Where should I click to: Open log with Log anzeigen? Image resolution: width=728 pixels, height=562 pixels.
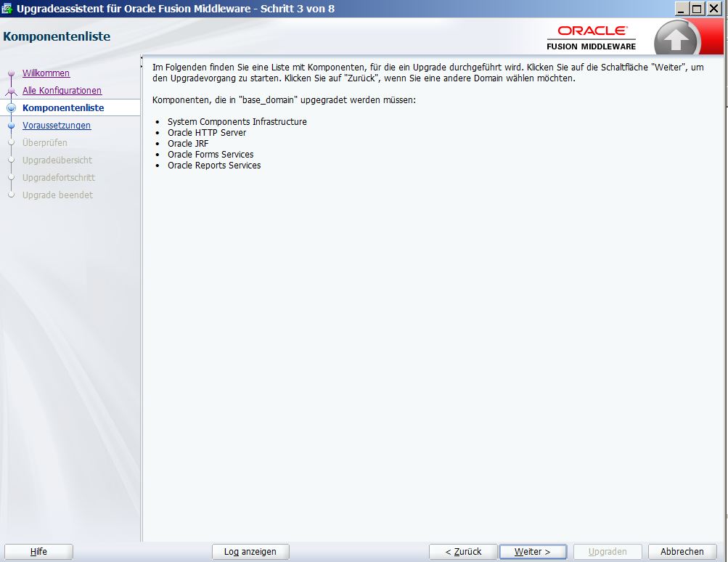coord(250,551)
